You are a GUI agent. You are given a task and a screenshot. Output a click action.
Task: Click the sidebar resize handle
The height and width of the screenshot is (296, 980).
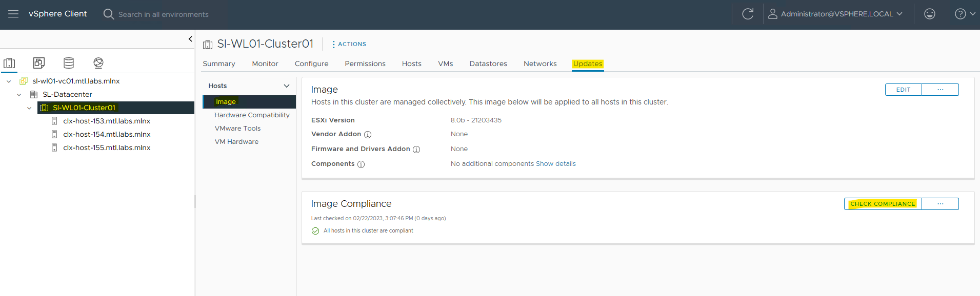click(x=195, y=201)
